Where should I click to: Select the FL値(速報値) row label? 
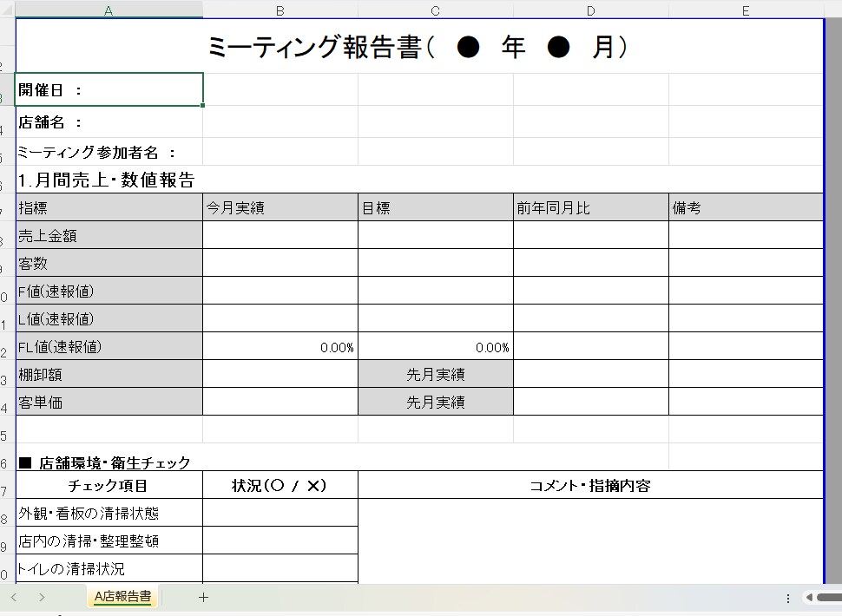[109, 347]
